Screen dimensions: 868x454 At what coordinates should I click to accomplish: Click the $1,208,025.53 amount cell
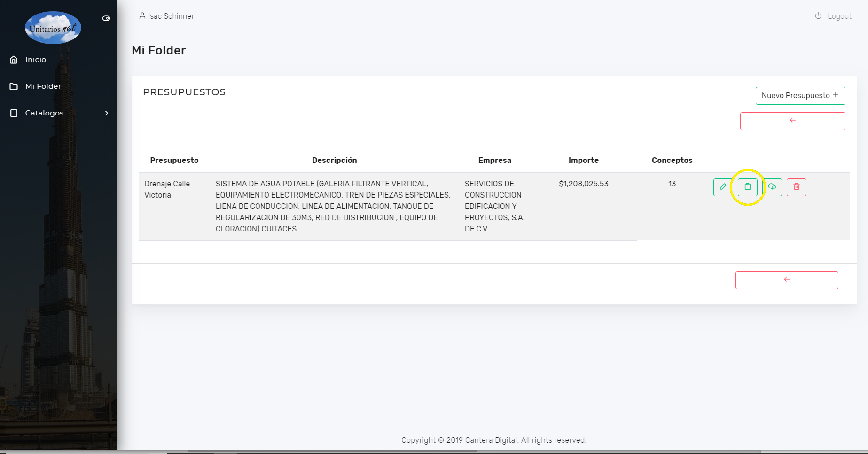(584, 184)
